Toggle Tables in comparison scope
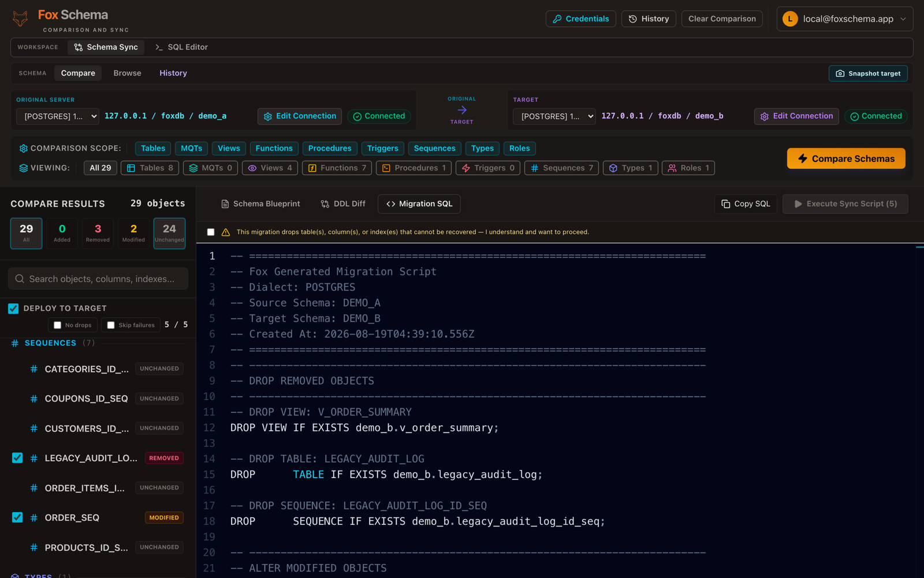924x578 pixels. point(153,149)
